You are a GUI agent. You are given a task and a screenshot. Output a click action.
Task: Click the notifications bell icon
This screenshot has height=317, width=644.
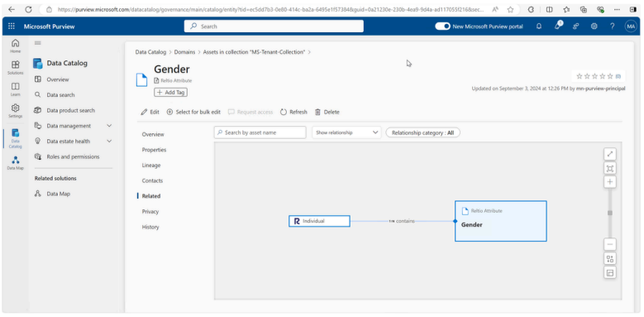(539, 26)
